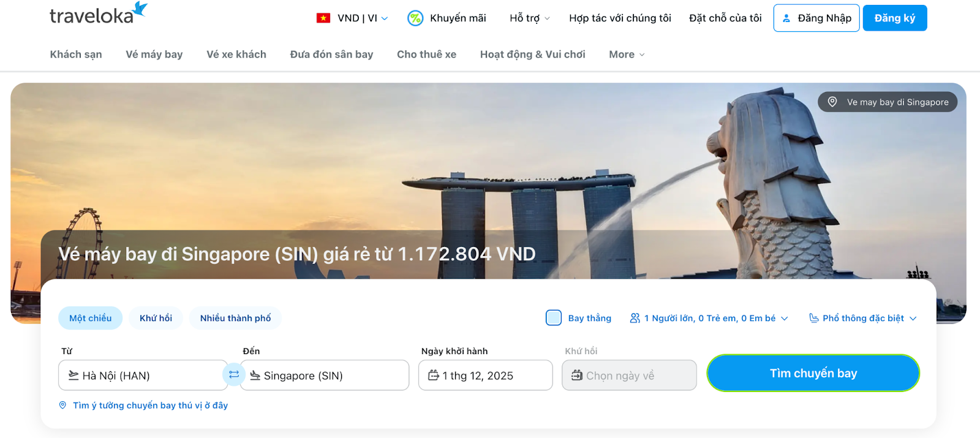
Task: Click the takeoff plane icon in Từ field
Action: pos(73,375)
